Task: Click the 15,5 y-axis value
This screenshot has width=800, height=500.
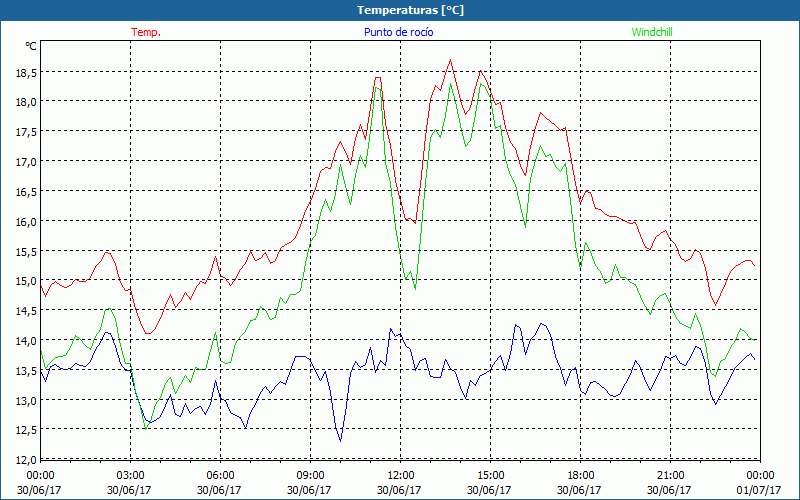Action: point(26,252)
